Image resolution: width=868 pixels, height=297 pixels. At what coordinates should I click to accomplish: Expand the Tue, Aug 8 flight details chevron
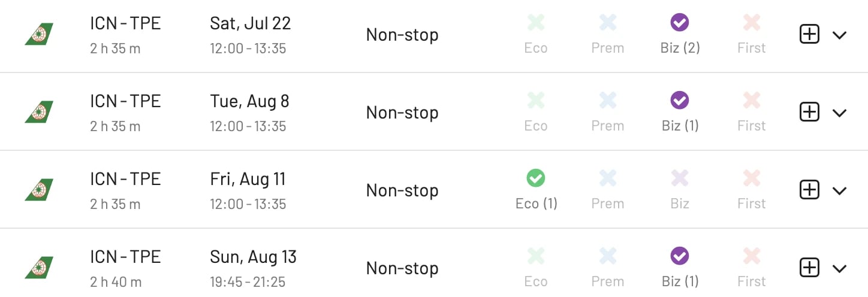click(839, 113)
